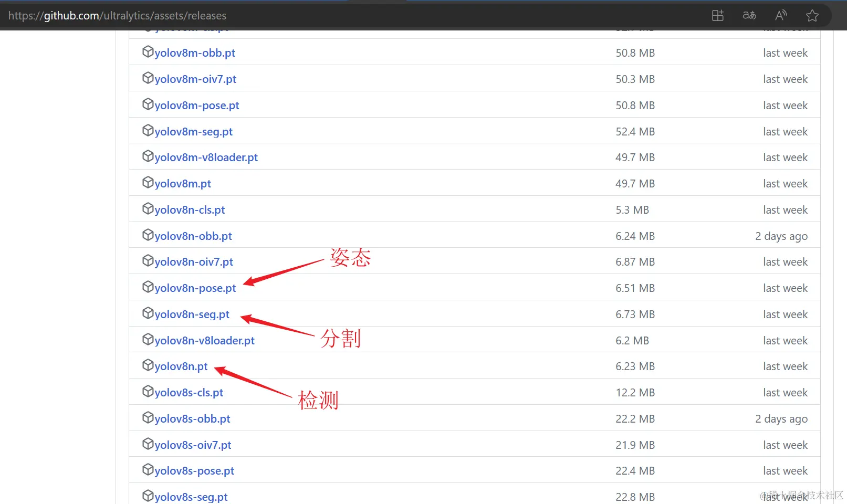
Task: Open the browser split screen icon
Action: click(717, 15)
